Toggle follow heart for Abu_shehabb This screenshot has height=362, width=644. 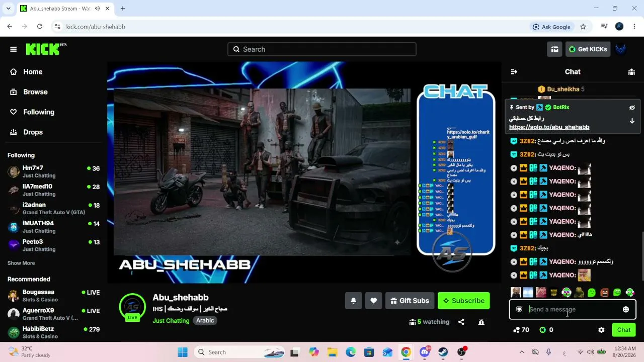pos(373,301)
